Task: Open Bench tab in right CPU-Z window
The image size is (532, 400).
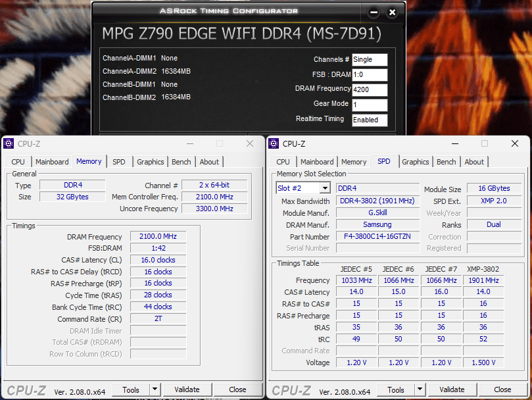Action: [446, 162]
